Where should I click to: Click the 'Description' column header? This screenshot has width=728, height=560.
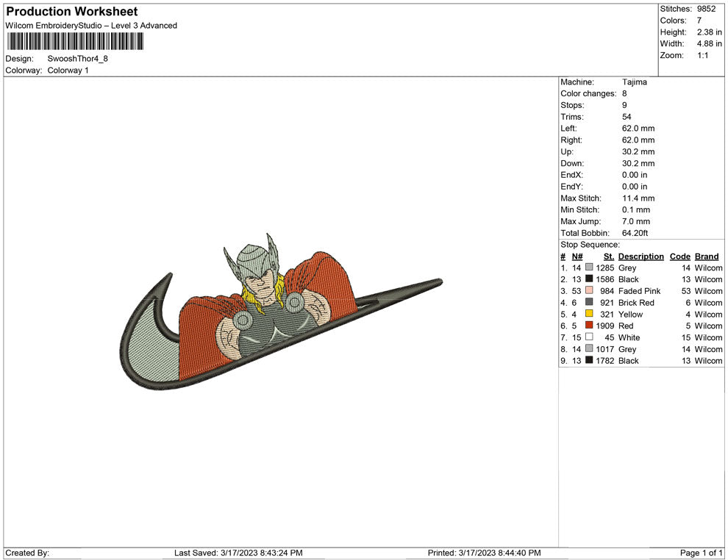click(x=641, y=256)
